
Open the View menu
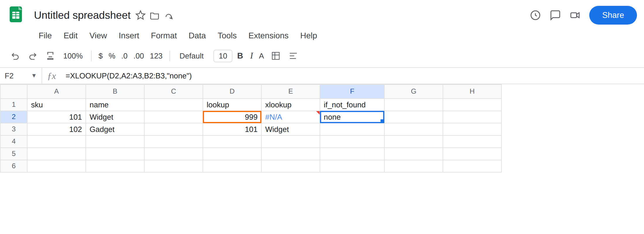(98, 35)
